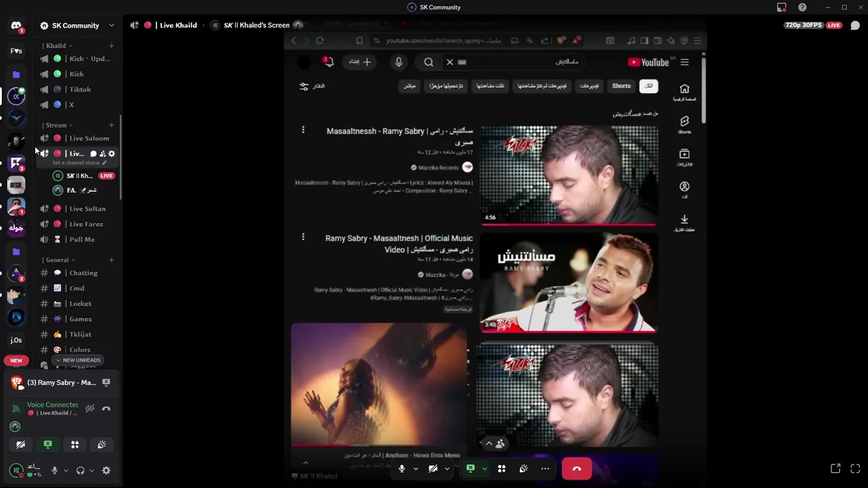The image size is (868, 488).
Task: Open user settings gear
Action: click(106, 470)
